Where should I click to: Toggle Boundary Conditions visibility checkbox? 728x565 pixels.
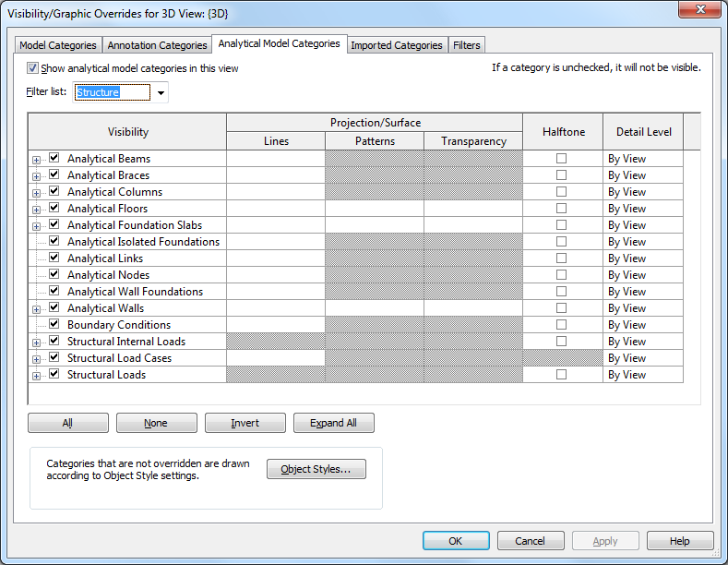click(x=54, y=324)
